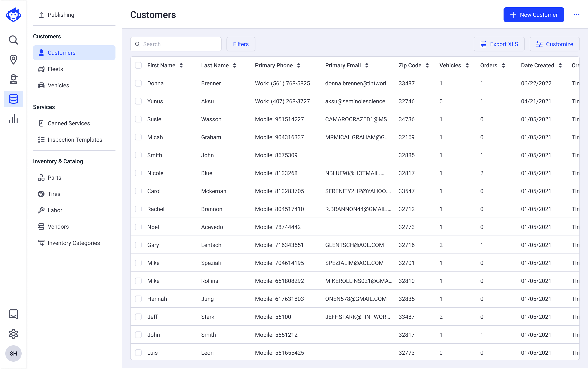Sort the table by Date Created

pos(560,65)
